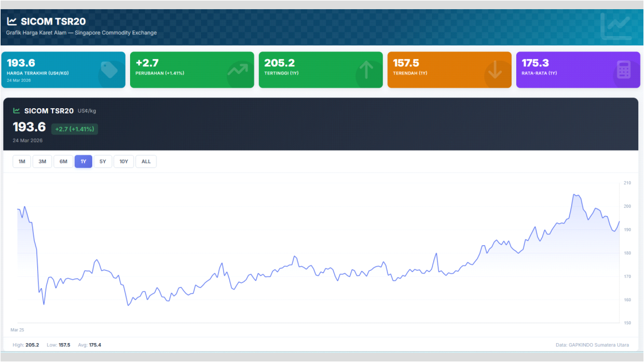The image size is (644, 362).
Task: Select the 6M time range
Action: click(x=63, y=162)
